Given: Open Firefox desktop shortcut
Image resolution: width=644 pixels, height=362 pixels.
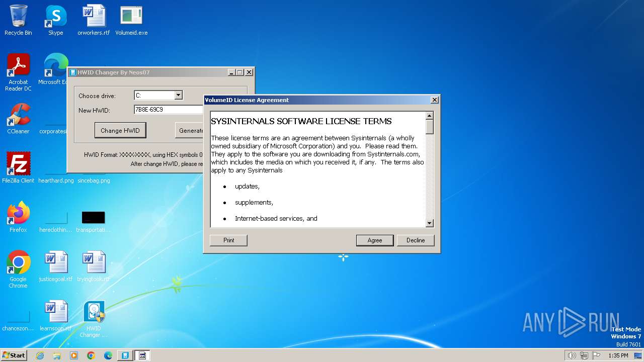Looking at the screenshot, I should click(x=18, y=217).
